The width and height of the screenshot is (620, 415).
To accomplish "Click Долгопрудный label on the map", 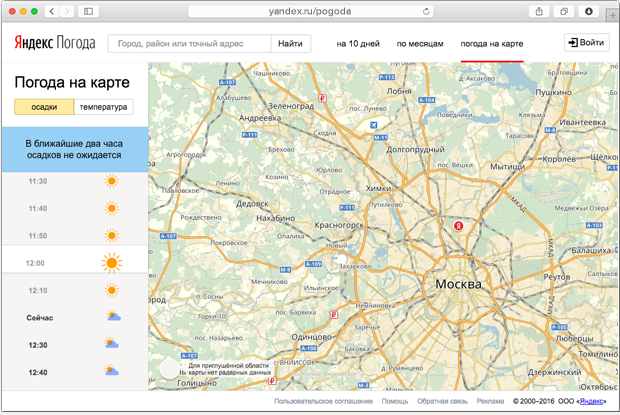I will [416, 149].
